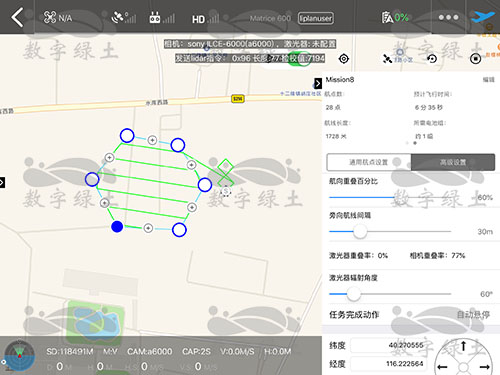Tap the record dot-in-circle icon
This screenshot has width=500, height=375.
pos(475,59)
